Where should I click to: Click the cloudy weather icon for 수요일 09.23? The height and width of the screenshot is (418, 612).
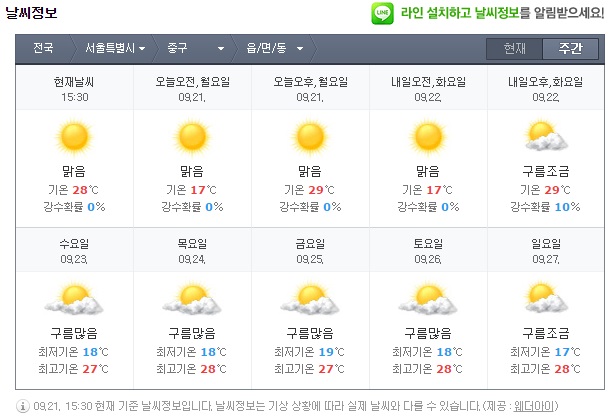click(x=74, y=297)
